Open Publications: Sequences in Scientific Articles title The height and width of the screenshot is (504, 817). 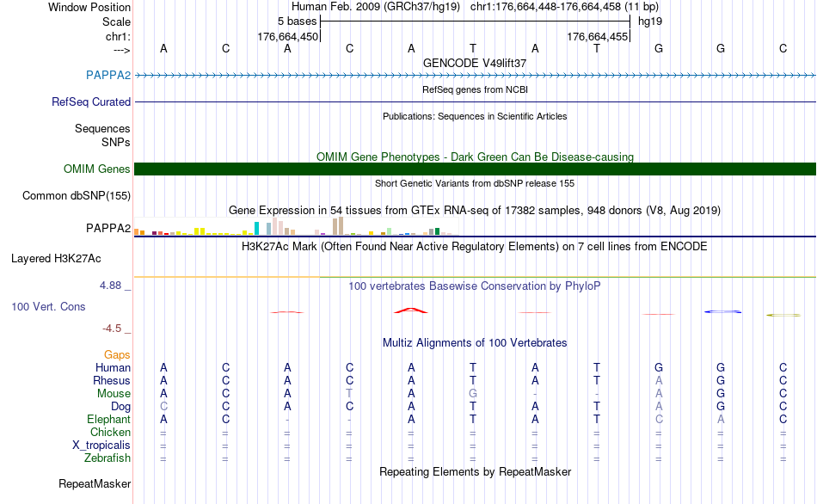tap(475, 116)
